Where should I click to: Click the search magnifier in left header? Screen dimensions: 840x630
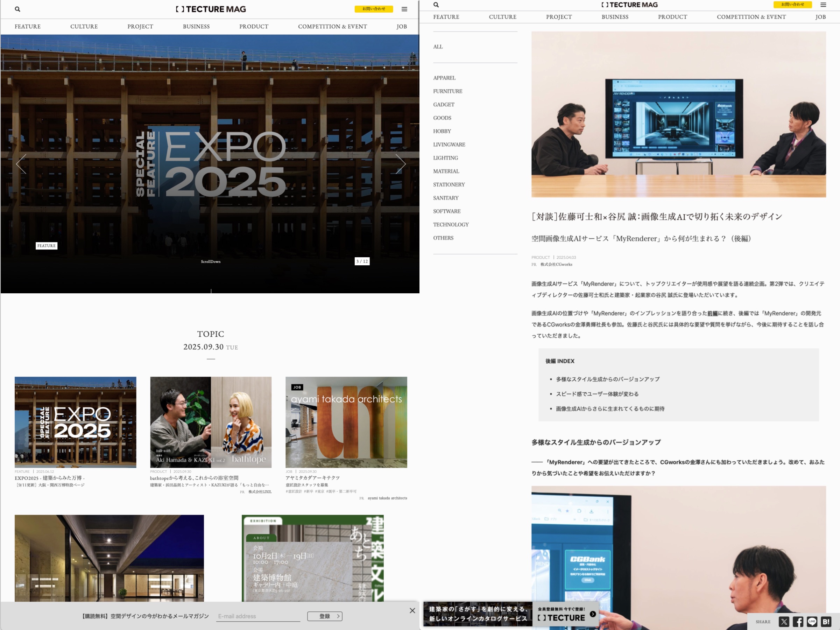click(x=17, y=9)
